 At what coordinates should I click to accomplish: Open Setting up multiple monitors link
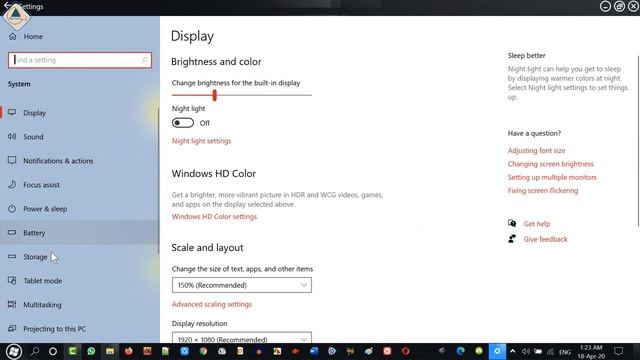(552, 177)
